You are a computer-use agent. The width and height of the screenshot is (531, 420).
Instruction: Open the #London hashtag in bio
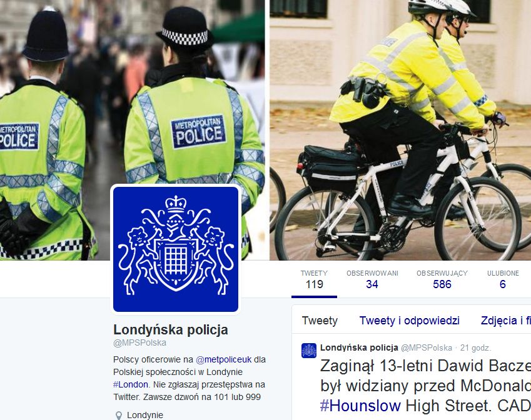point(131,384)
